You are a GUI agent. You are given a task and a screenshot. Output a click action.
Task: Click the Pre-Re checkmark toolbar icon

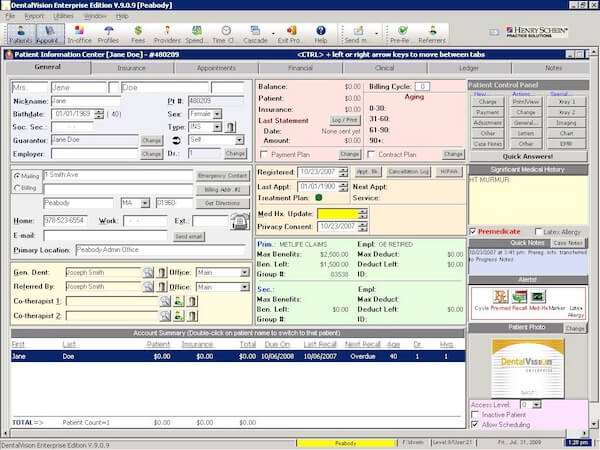(x=402, y=34)
